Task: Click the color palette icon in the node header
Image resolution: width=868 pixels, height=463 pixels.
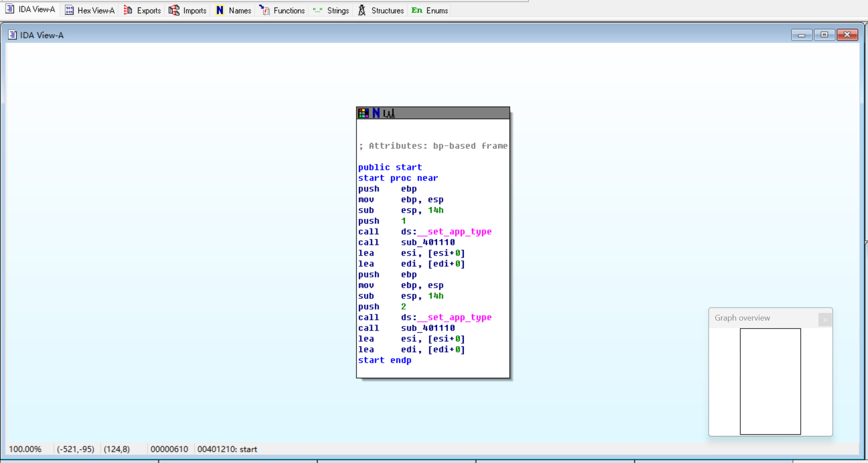Action: [364, 113]
